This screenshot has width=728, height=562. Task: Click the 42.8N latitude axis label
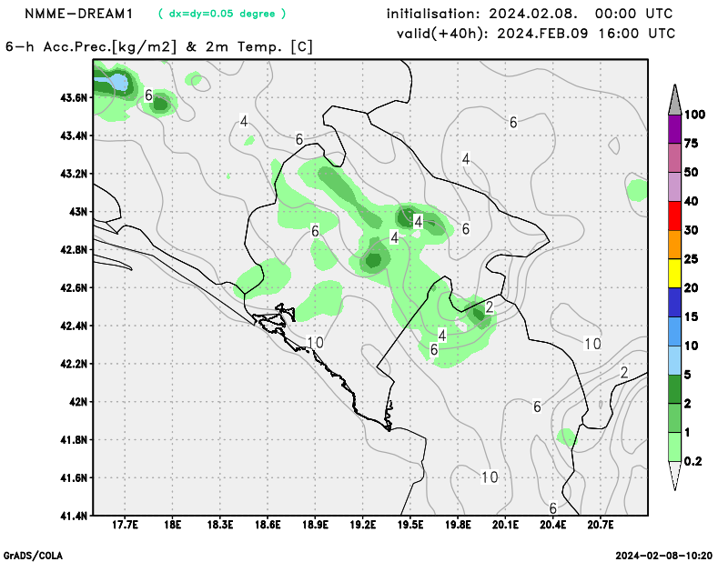(74, 250)
